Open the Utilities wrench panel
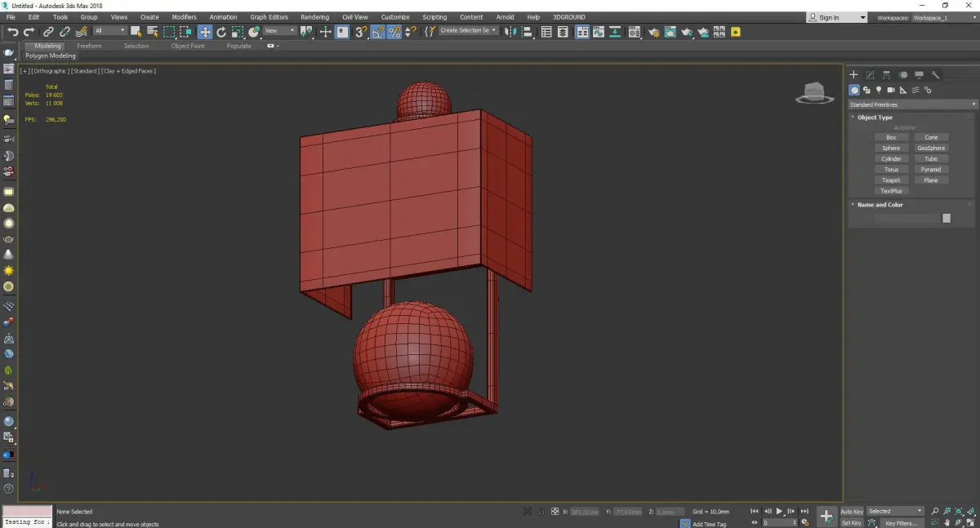Screen dimensions: 980x528 tap(936, 75)
